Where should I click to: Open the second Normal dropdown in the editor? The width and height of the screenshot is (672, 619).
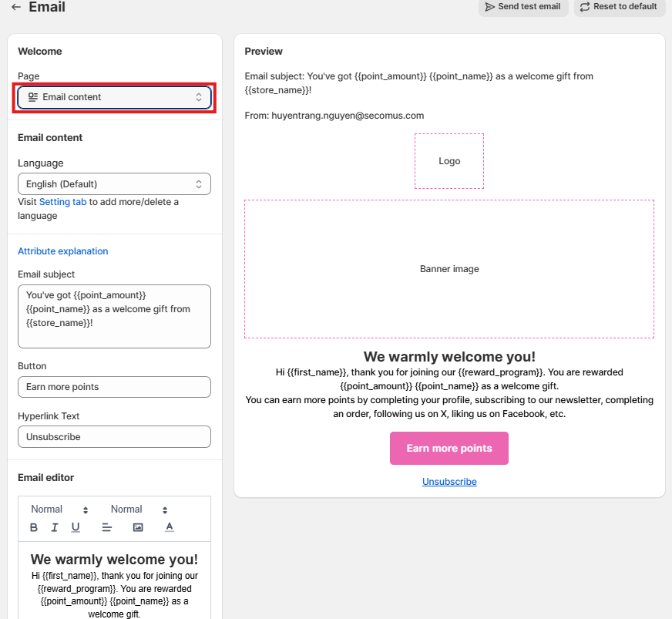point(139,510)
